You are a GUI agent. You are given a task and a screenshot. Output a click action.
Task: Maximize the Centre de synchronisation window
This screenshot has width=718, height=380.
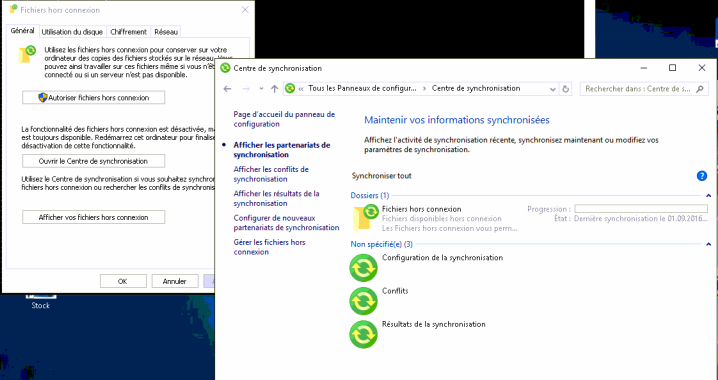(672, 68)
